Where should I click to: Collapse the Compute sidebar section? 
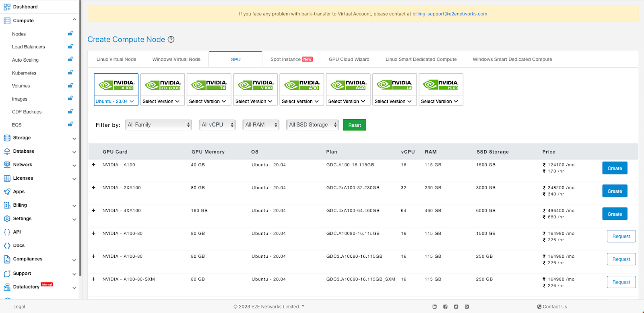pos(74,20)
